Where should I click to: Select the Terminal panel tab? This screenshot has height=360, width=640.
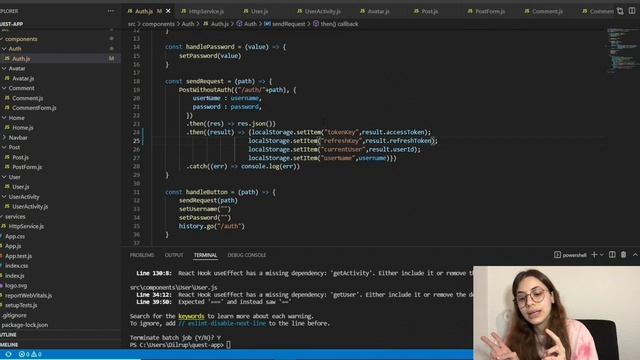pos(205,255)
